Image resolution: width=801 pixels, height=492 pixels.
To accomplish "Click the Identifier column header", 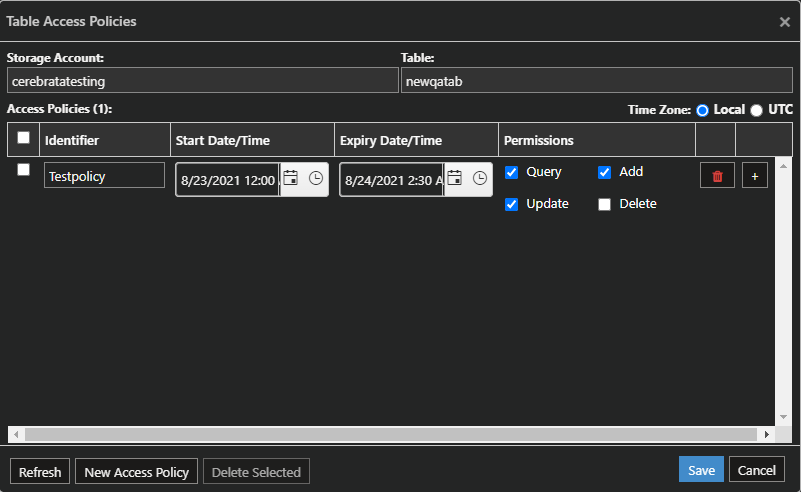I will click(x=105, y=139).
